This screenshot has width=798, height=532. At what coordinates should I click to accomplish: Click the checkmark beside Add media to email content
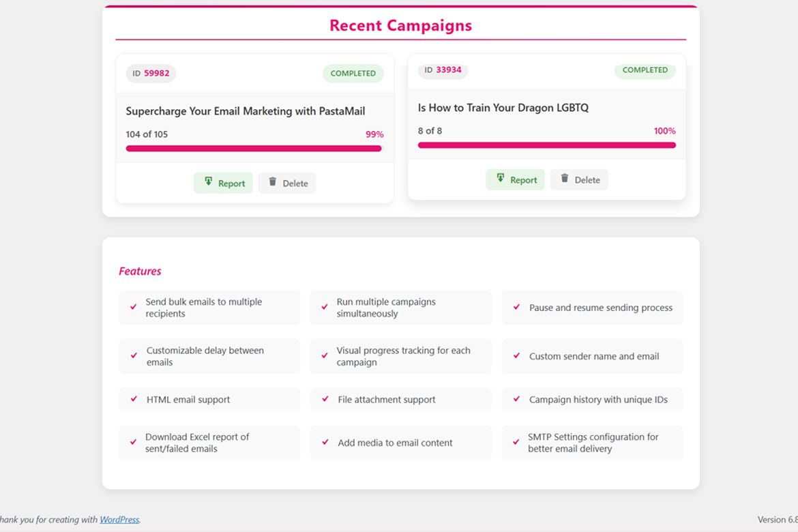coord(325,442)
